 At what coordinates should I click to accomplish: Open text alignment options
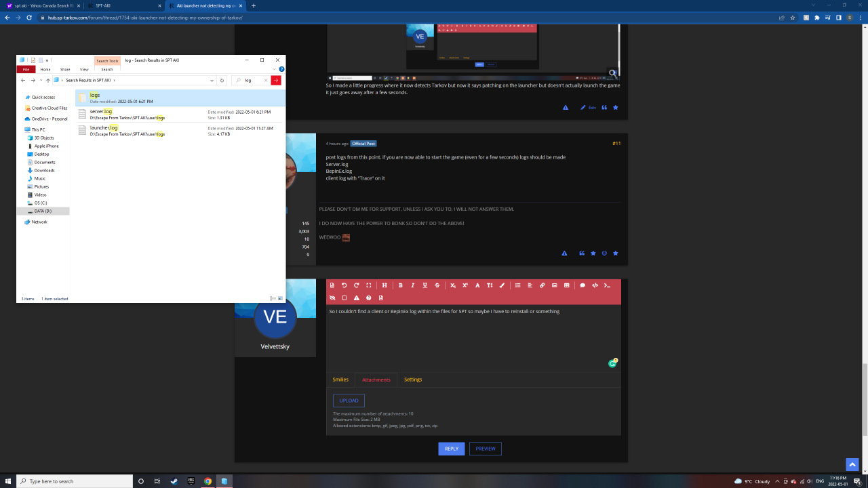click(530, 285)
